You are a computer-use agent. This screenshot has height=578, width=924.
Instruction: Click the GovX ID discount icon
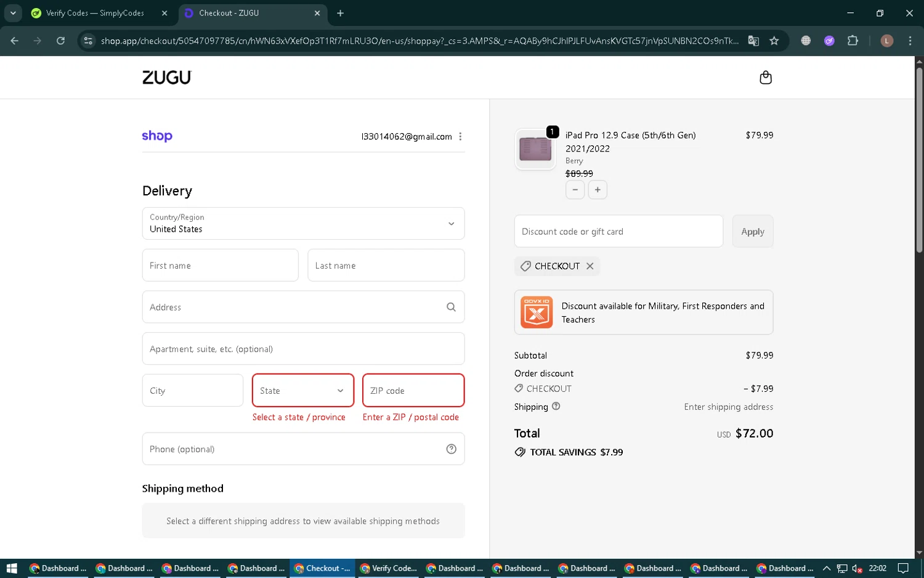(x=537, y=312)
